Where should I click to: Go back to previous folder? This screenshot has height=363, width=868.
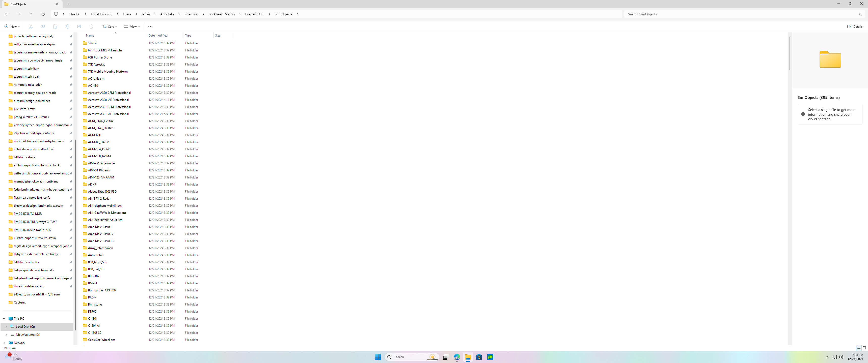pyautogui.click(x=7, y=14)
